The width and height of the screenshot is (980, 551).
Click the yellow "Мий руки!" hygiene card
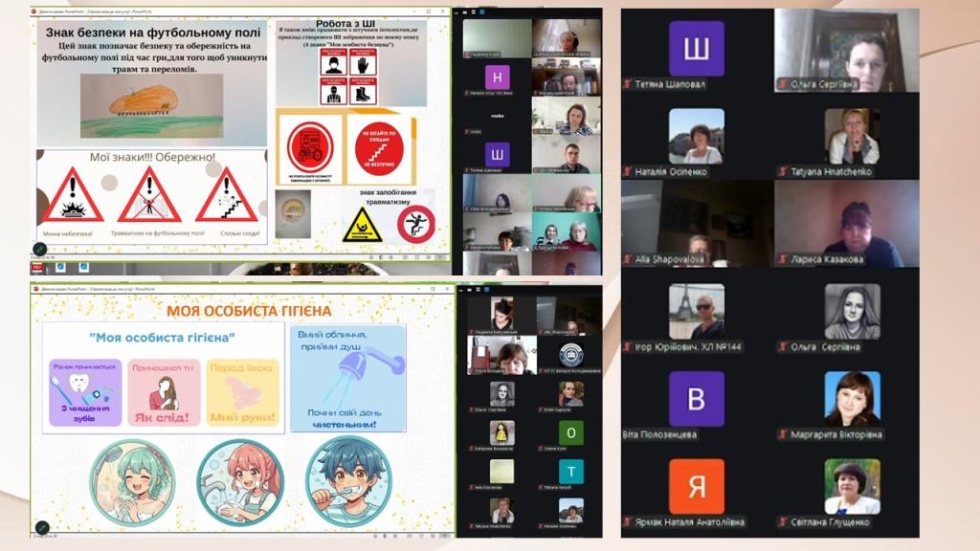[242, 392]
